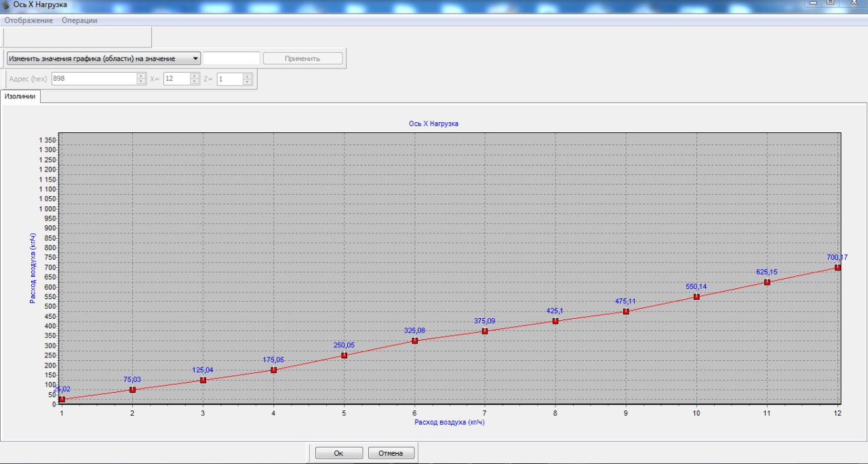Click the X= field showing 12
The image size is (868, 464).
pos(176,79)
